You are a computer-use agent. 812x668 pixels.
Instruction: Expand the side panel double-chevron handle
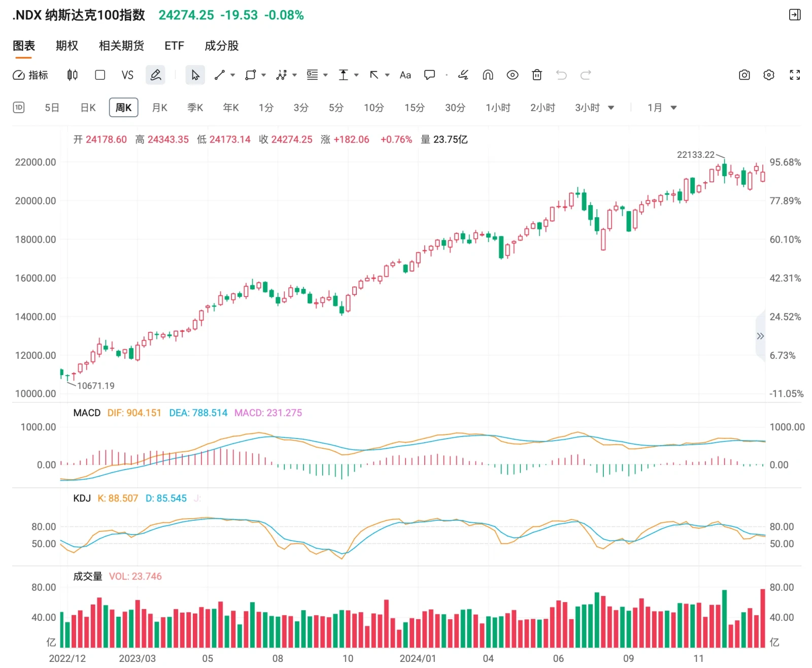pos(760,336)
